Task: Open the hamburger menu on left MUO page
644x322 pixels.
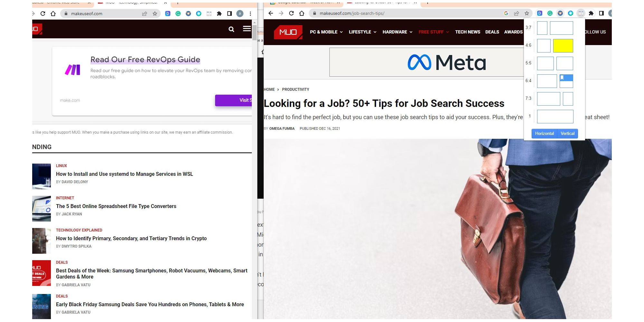Action: [x=247, y=29]
